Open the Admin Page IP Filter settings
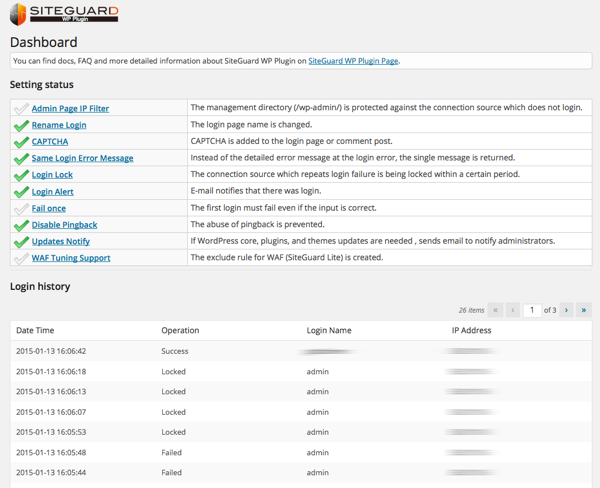 [70, 108]
